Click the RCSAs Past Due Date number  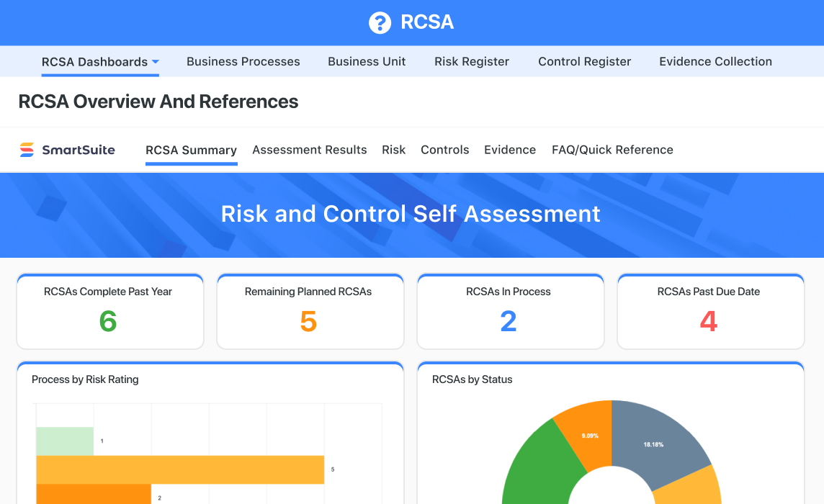pyautogui.click(x=709, y=321)
